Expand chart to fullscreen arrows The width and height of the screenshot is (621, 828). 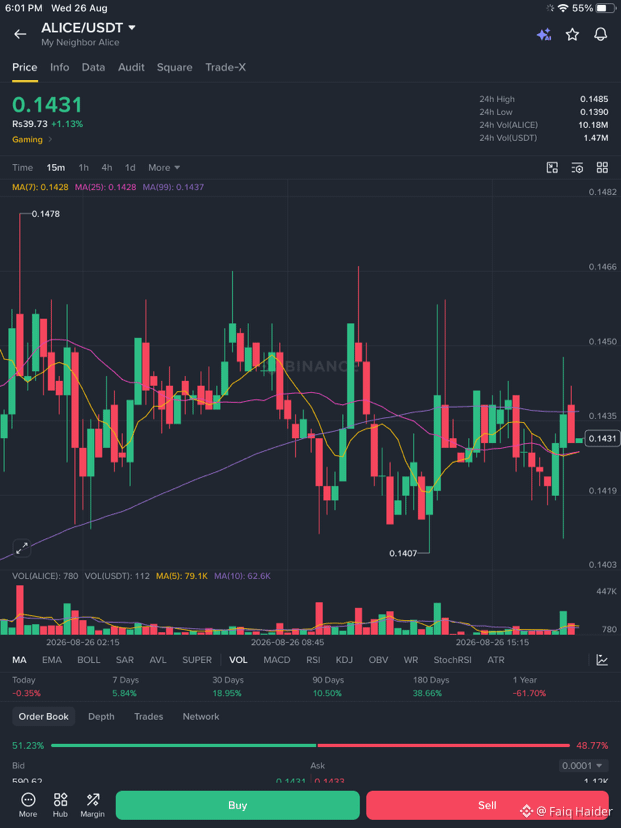point(22,548)
